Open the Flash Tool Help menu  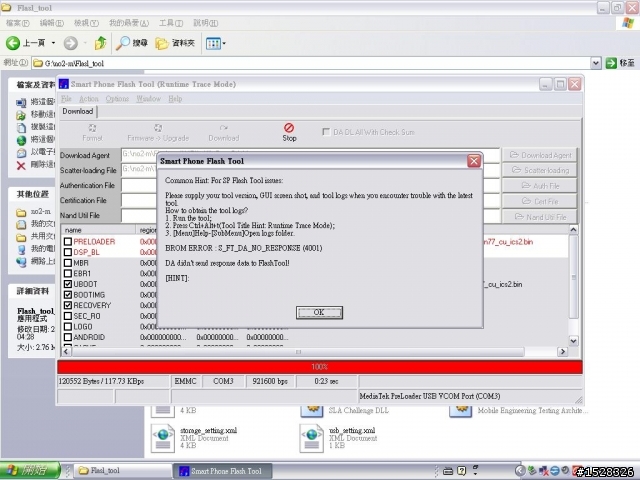click(x=175, y=99)
